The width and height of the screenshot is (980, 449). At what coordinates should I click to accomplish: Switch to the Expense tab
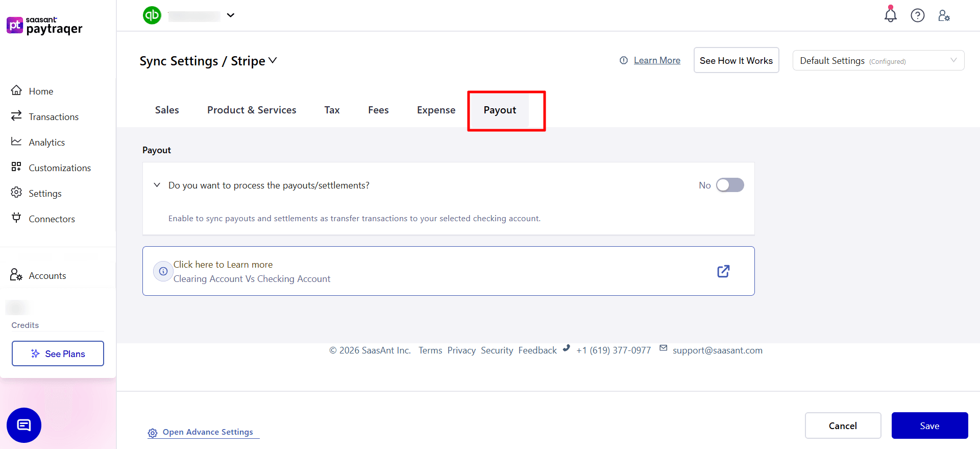436,110
